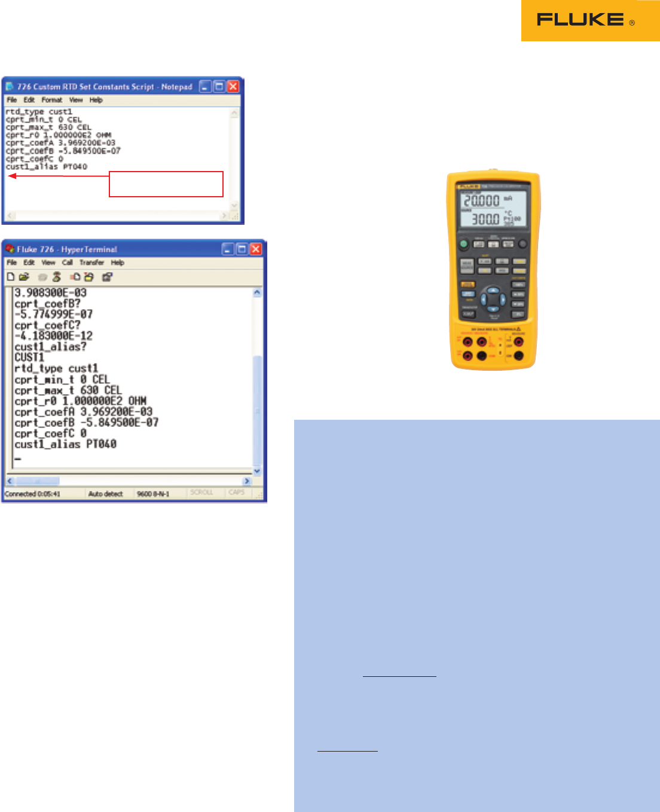The width and height of the screenshot is (660, 812).
Task: Maximize the HyperTerminal window
Action: click(242, 249)
